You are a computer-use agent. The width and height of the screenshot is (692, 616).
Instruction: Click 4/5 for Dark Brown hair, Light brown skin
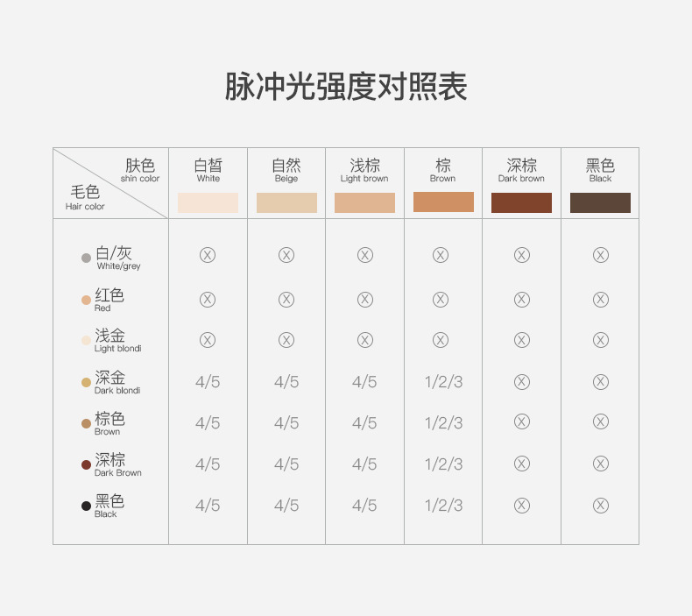[x=364, y=464]
